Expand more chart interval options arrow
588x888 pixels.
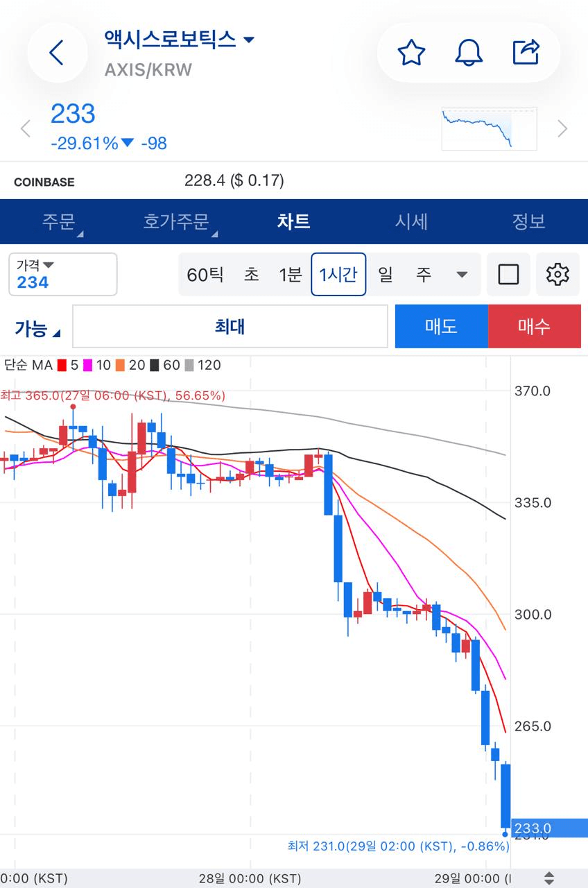[462, 275]
